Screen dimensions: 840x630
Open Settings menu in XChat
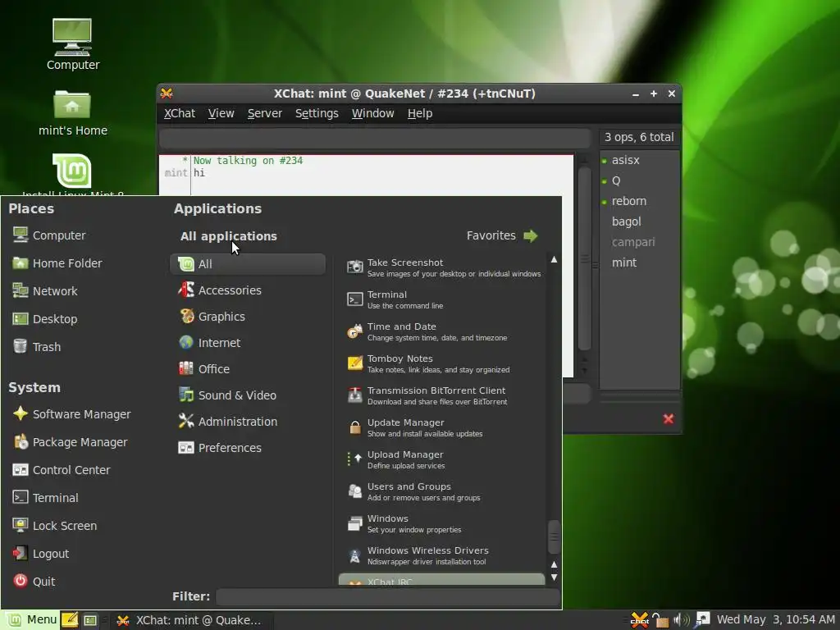click(317, 113)
